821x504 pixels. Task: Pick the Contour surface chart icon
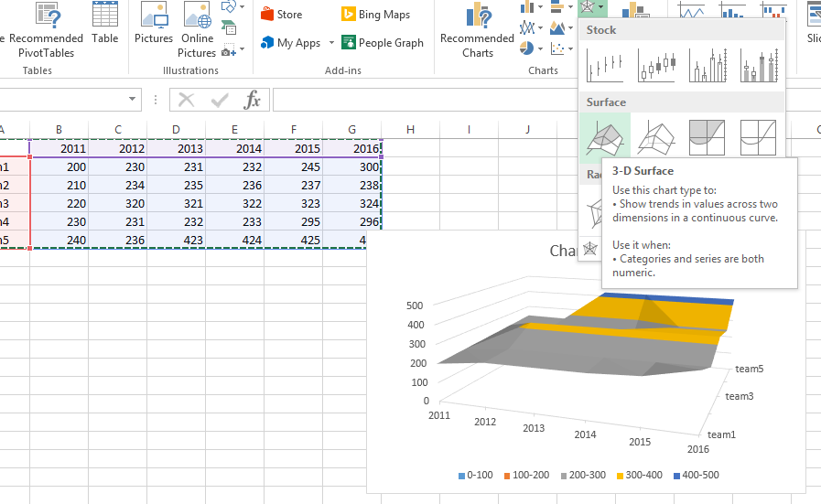pyautogui.click(x=707, y=137)
